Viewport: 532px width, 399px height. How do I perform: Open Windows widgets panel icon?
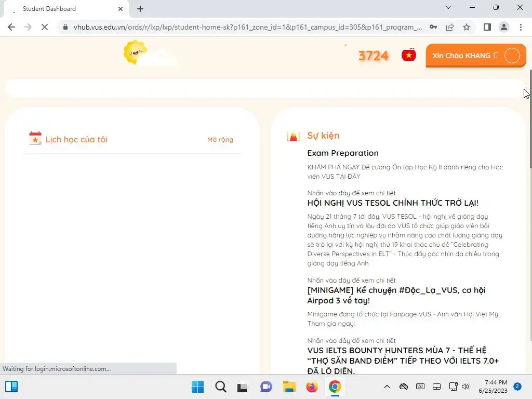11,387
